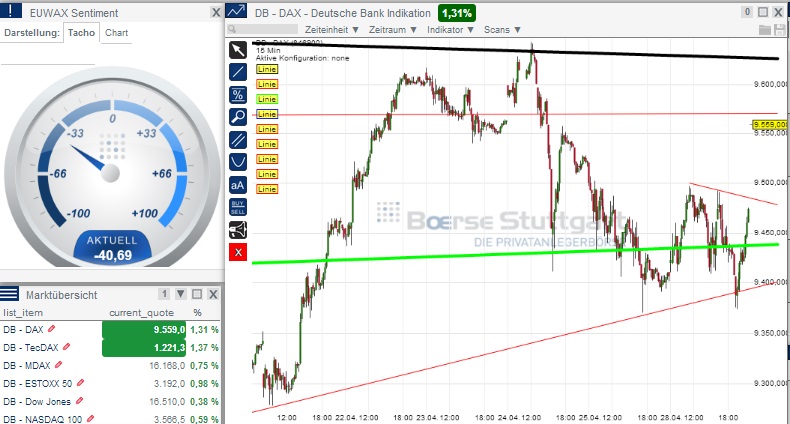
Task: Sort by the list_item column header
Action: pos(23,313)
